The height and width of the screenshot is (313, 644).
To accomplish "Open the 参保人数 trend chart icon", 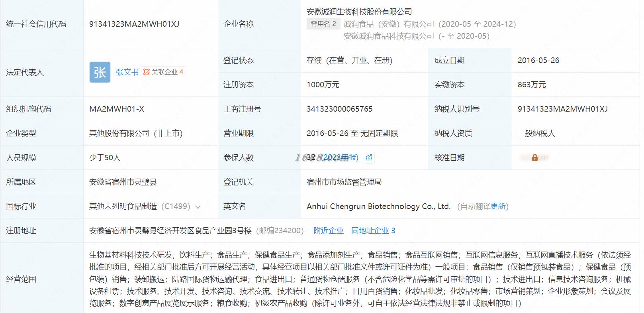I will point(369,157).
